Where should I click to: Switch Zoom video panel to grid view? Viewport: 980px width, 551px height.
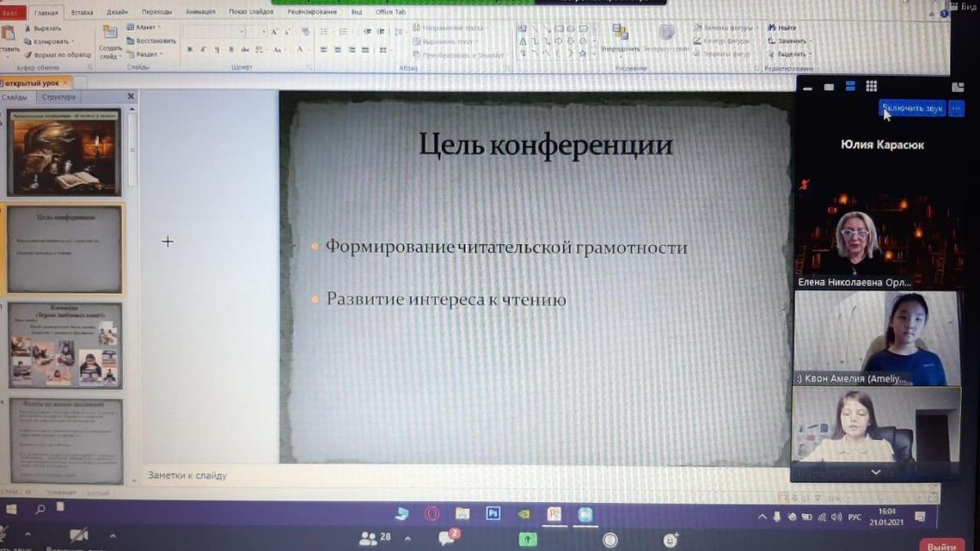tap(871, 87)
